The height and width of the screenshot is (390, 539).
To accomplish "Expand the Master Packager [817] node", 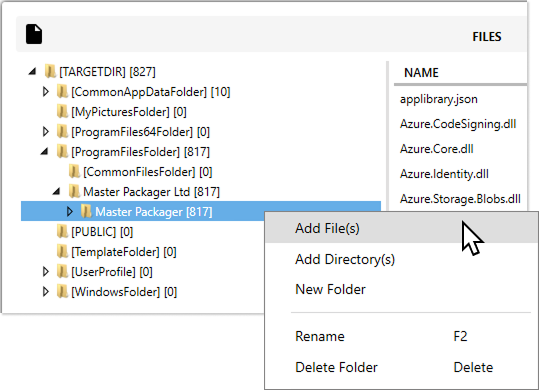I will coord(69,212).
